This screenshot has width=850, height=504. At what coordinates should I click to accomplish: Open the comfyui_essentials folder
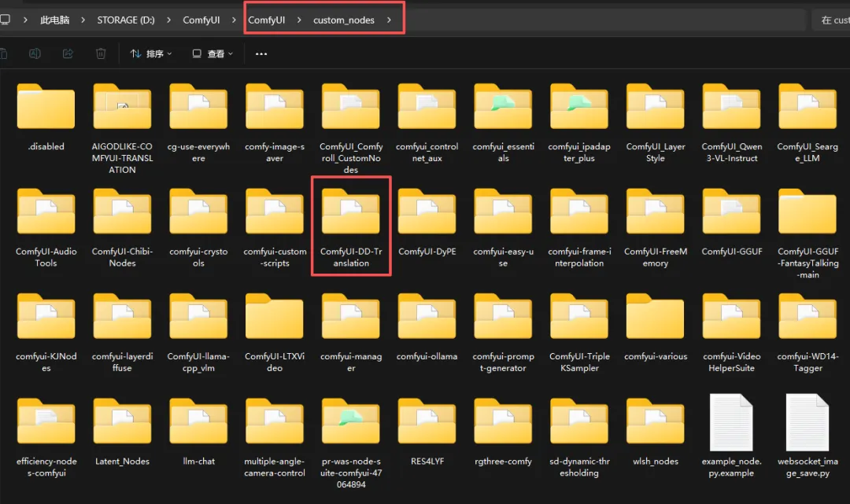503,107
